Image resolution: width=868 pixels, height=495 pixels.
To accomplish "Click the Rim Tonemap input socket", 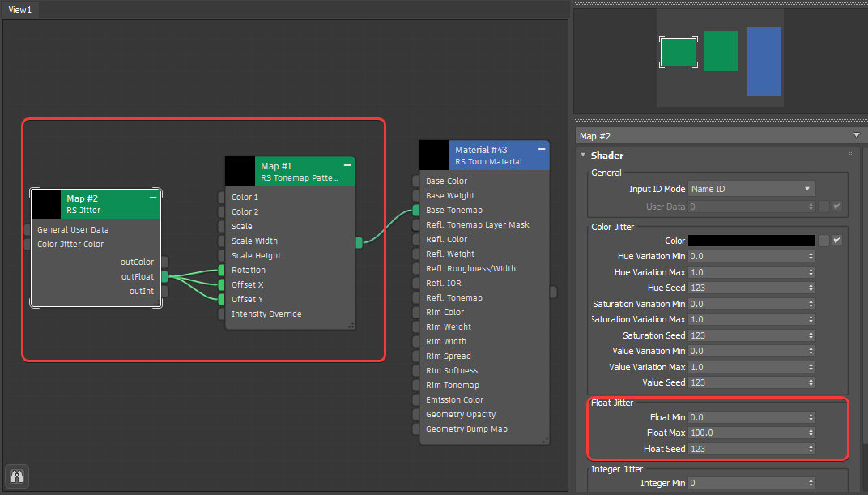I will [x=415, y=386].
